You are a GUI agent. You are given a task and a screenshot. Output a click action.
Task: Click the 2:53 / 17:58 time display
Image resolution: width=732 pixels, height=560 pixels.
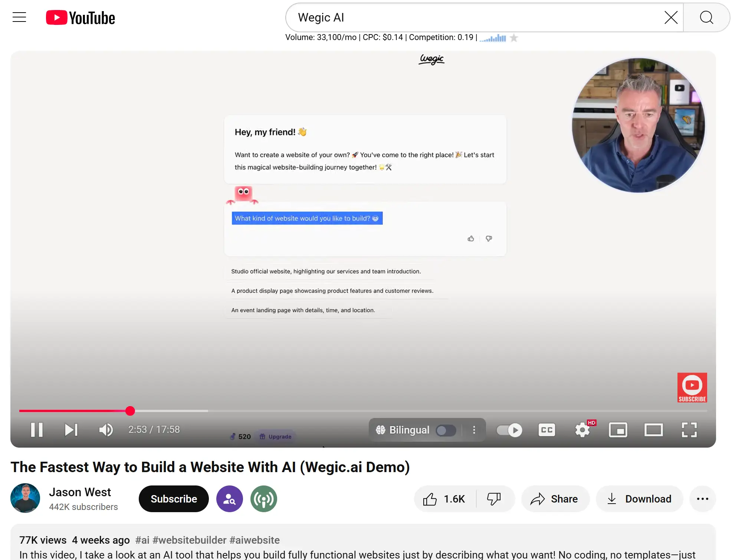154,429
